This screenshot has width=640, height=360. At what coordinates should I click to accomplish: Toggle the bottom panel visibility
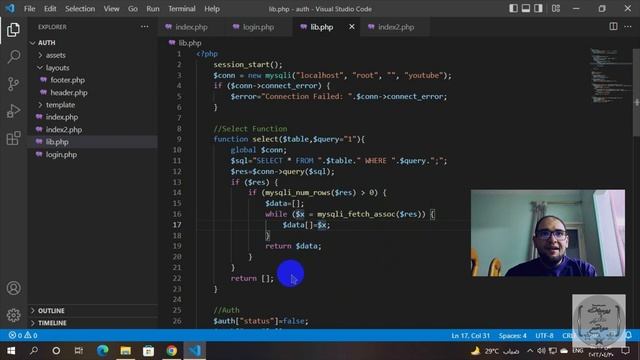[526, 9]
